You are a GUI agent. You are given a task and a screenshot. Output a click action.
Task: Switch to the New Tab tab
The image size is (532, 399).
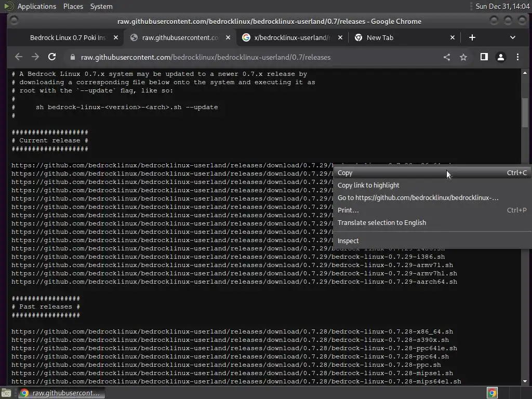coord(404,37)
